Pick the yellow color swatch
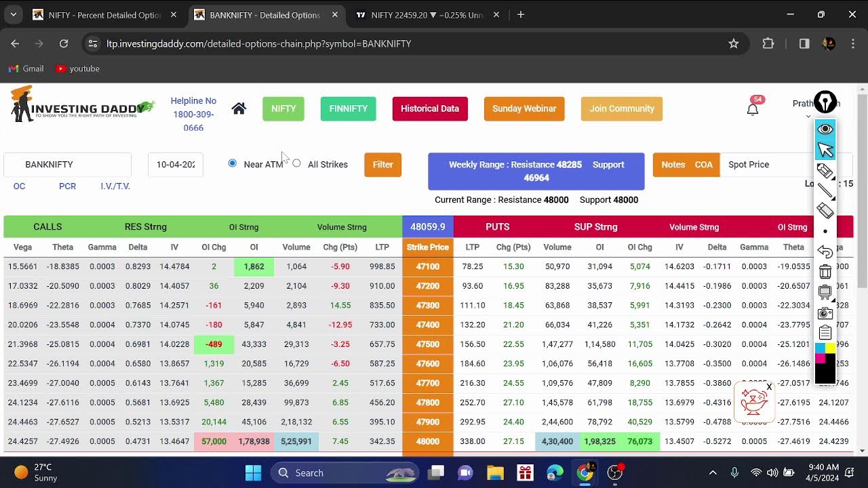This screenshot has width=868, height=488. [830, 348]
